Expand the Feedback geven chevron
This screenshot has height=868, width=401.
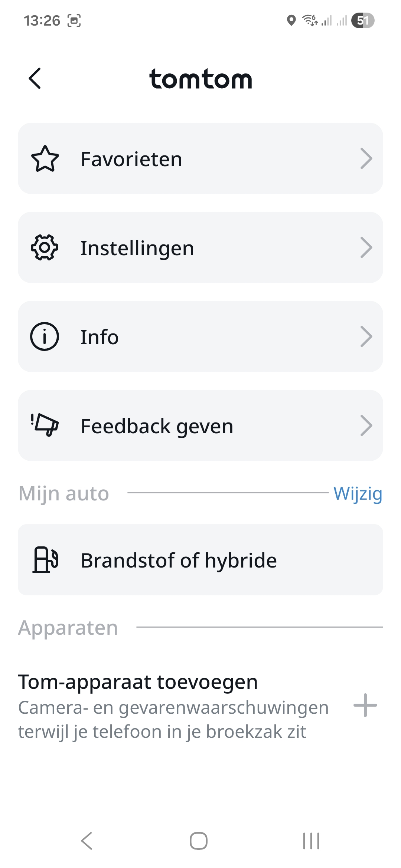pos(366,425)
